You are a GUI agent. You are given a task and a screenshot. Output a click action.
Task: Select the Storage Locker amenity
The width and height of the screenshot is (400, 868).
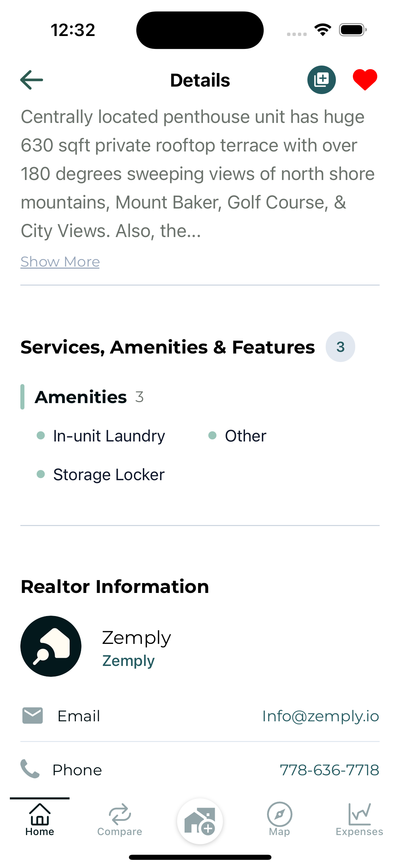pyautogui.click(x=109, y=474)
